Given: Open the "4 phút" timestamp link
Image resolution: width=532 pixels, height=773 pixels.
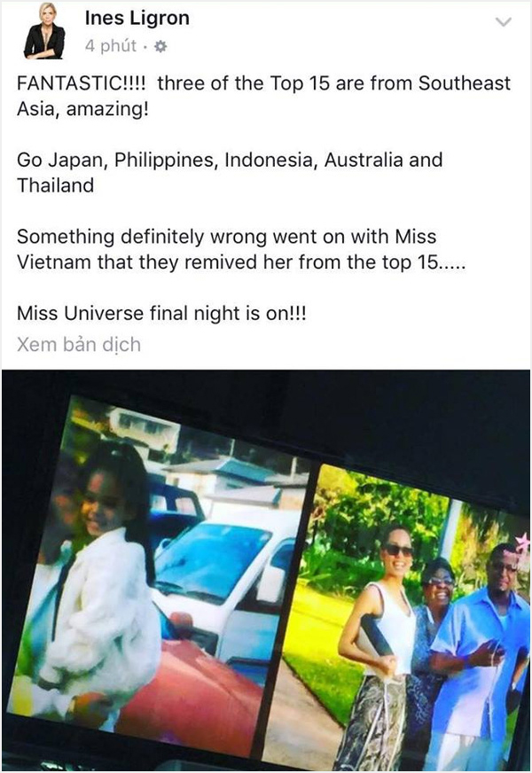Looking at the screenshot, I should click(x=111, y=46).
